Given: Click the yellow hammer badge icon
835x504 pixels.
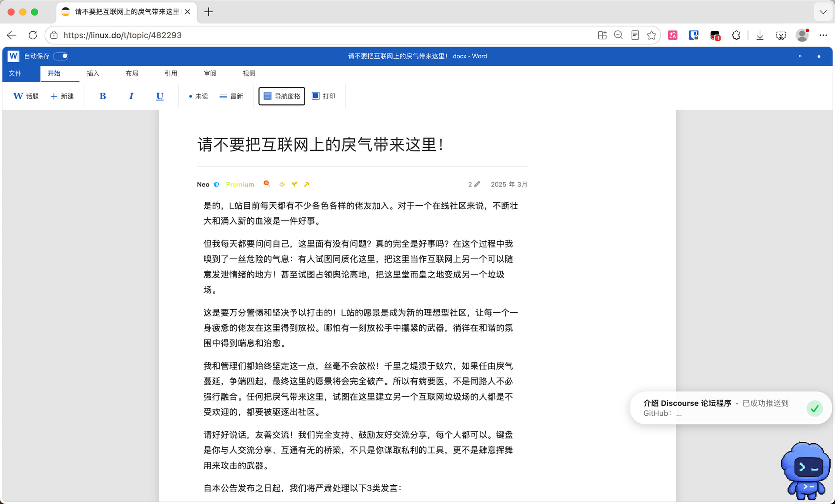Looking at the screenshot, I should pyautogui.click(x=307, y=184).
